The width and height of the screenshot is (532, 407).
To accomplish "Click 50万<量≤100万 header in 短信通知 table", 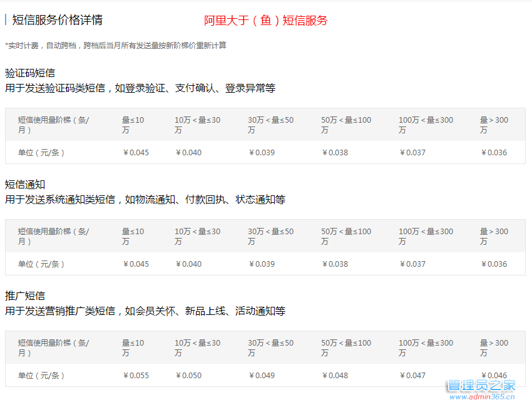I will [x=346, y=236].
